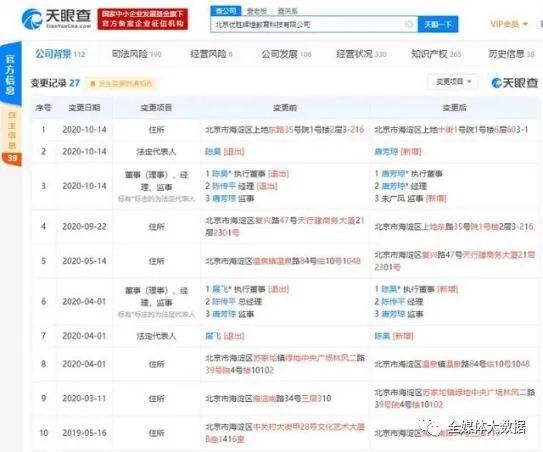Click the date 2020-05-14 in row 5
Image resolution: width=543 pixels, height=452 pixels.
pyautogui.click(x=84, y=261)
